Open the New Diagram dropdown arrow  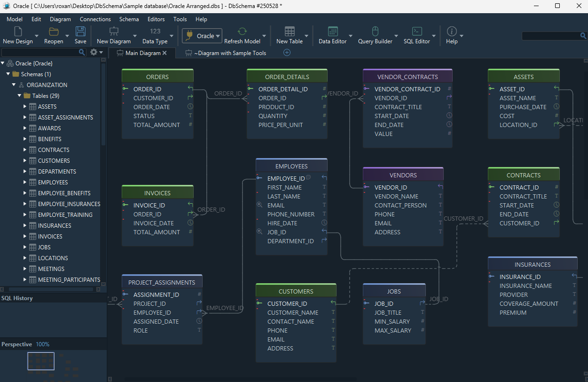pyautogui.click(x=135, y=36)
